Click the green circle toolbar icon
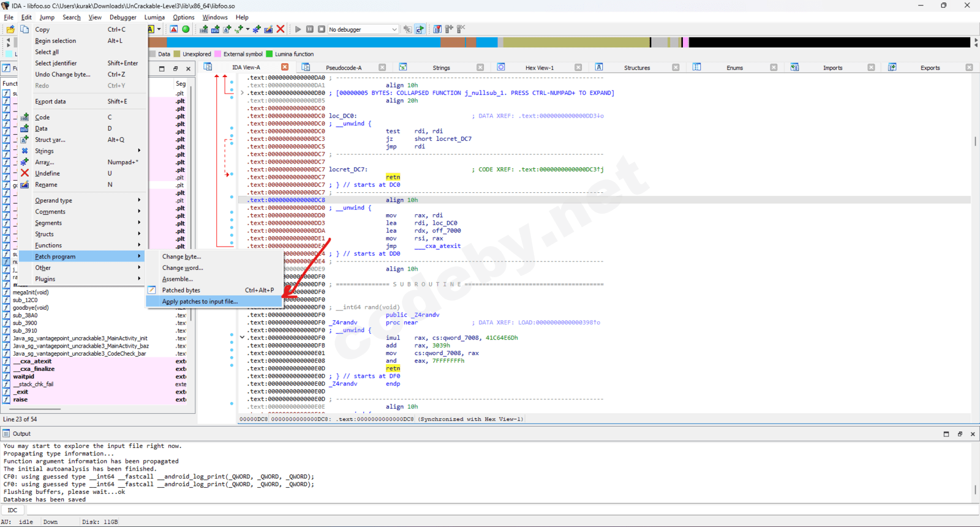980x527 pixels. point(186,29)
